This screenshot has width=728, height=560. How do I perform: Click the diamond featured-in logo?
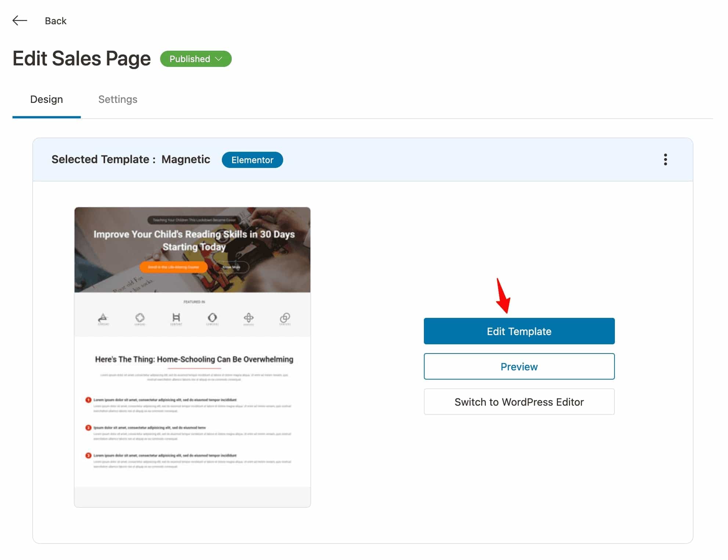(140, 318)
